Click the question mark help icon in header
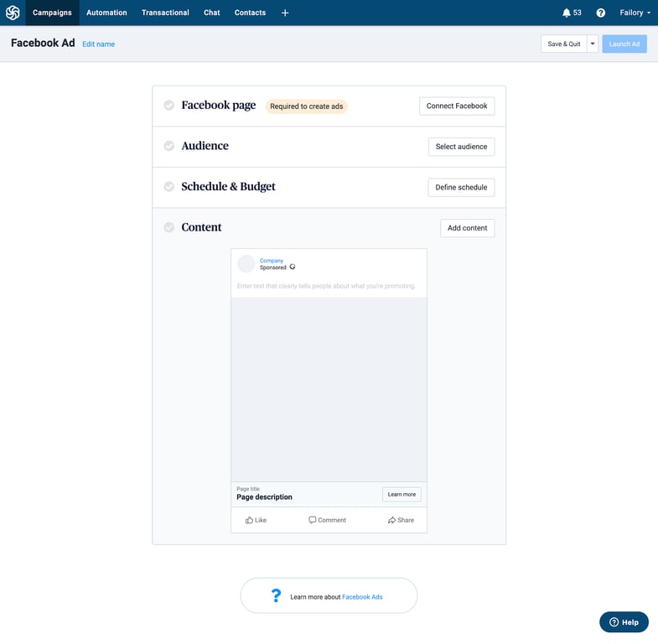This screenshot has width=658, height=644. coord(600,13)
